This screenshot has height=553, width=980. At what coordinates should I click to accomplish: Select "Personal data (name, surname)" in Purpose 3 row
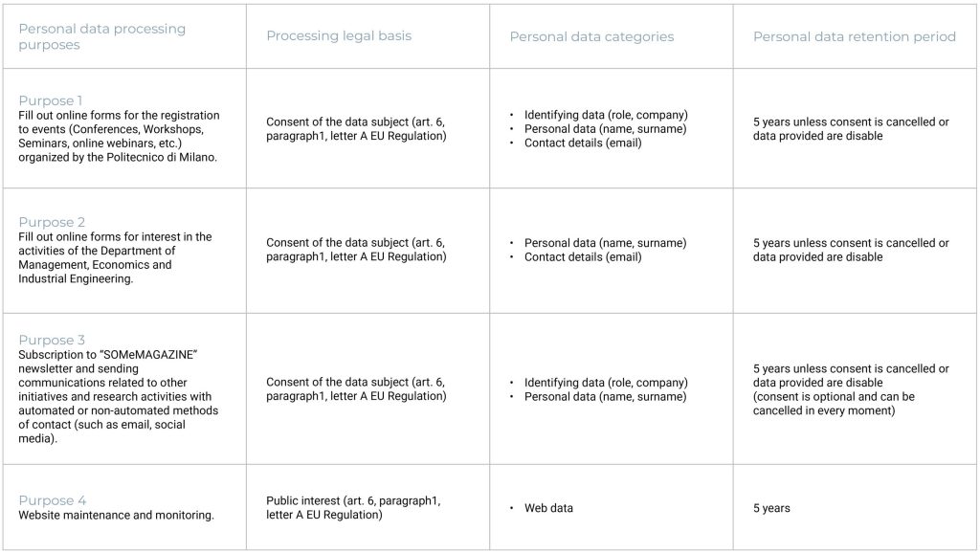tap(605, 396)
